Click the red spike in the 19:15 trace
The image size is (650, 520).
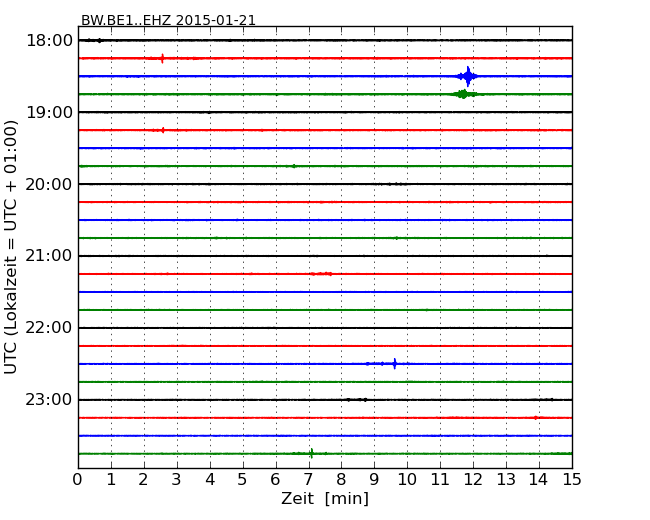point(163,130)
